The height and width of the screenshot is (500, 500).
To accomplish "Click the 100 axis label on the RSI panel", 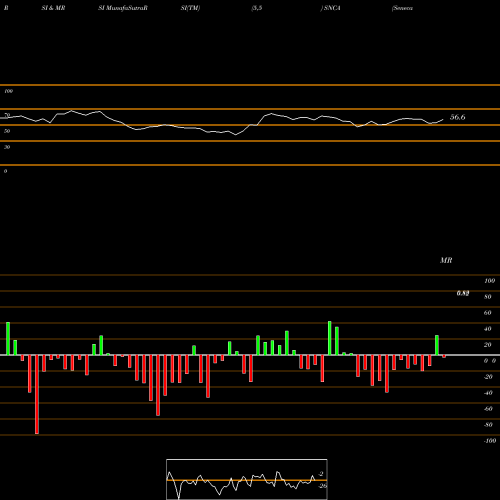I will click(x=9, y=91).
